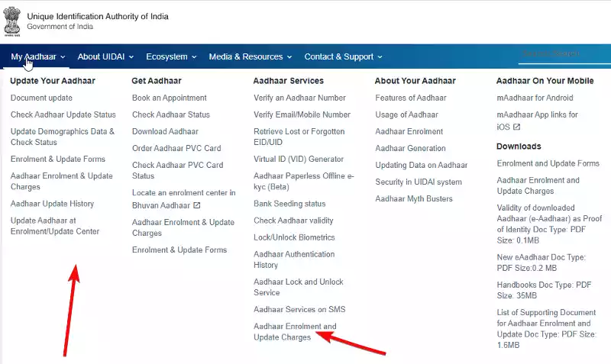611x364 pixels.
Task: Open Check Aadhaar PVC Card Status
Action: [x=178, y=170]
